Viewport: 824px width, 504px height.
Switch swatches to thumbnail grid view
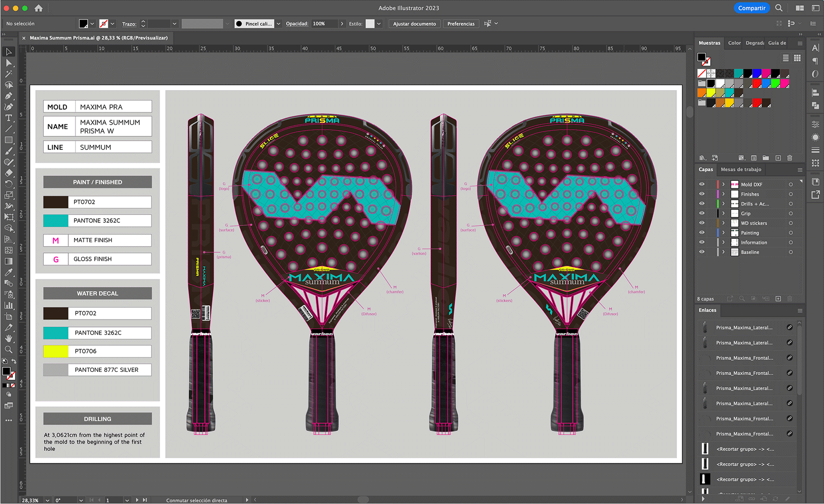coord(797,58)
